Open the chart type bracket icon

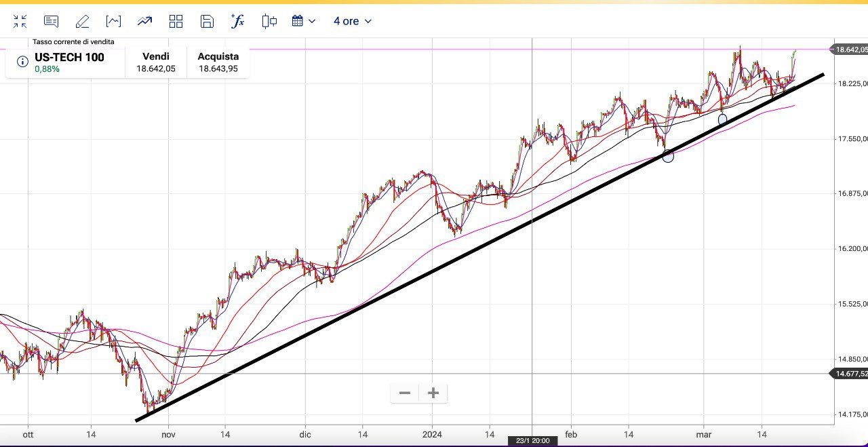tap(113, 22)
